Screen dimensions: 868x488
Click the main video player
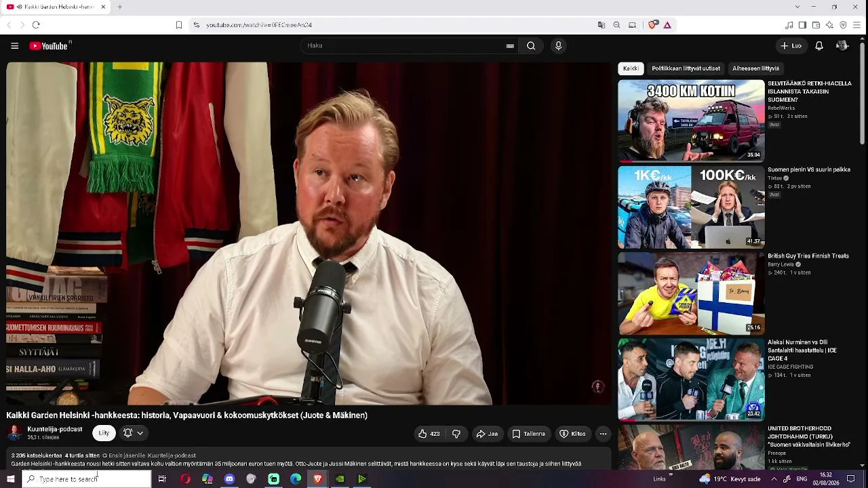click(x=309, y=233)
